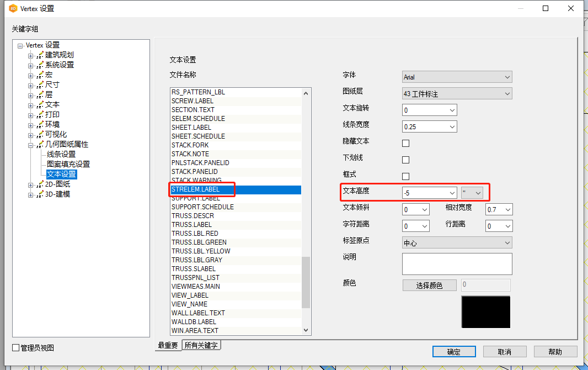The width and height of the screenshot is (588, 370).
Task: Click the file list scrollbar thumb
Action: (306, 282)
